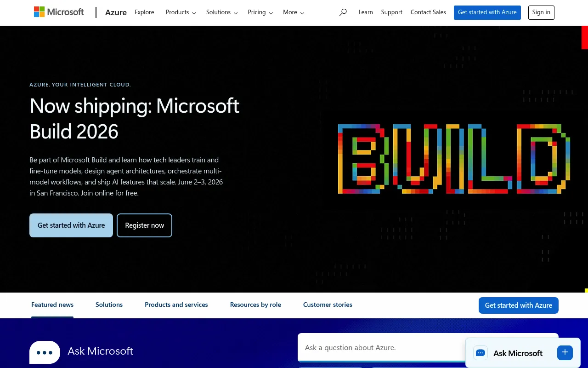Switch to Resources by role tab

click(x=255, y=305)
